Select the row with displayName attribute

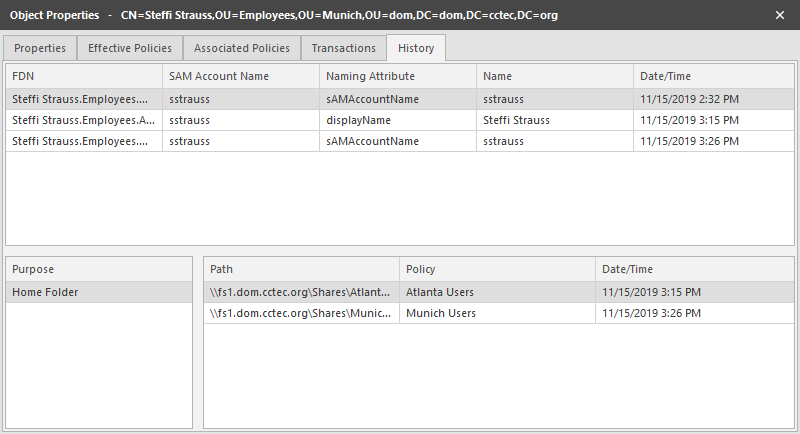click(x=400, y=120)
